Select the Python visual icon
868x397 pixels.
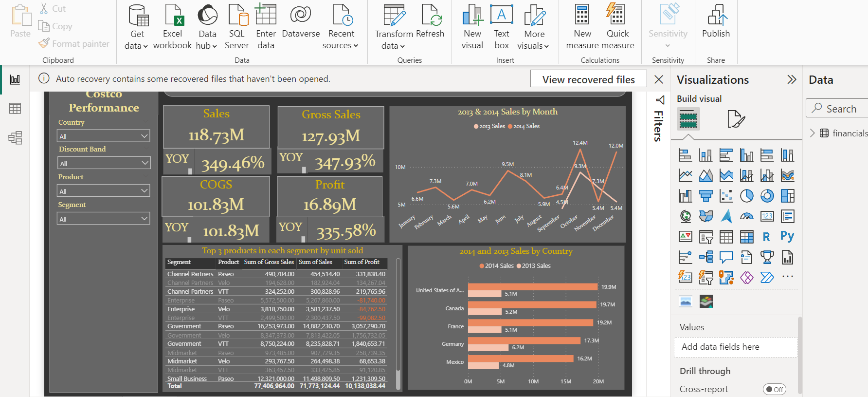[787, 237]
